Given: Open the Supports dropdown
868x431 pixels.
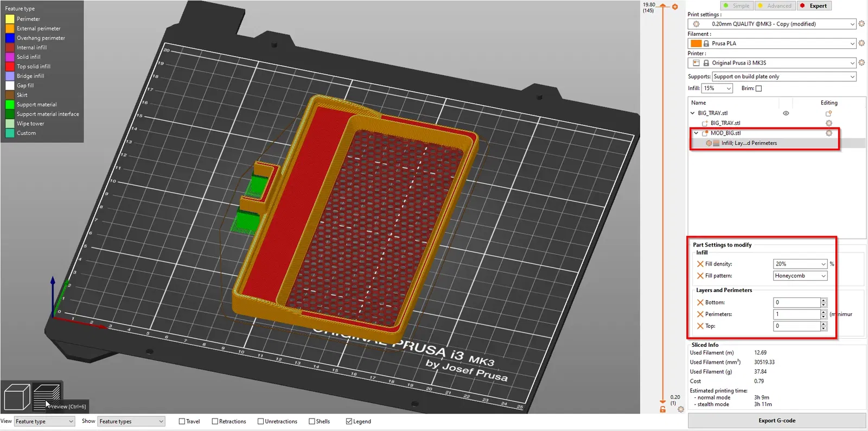Looking at the screenshot, I should 784,77.
